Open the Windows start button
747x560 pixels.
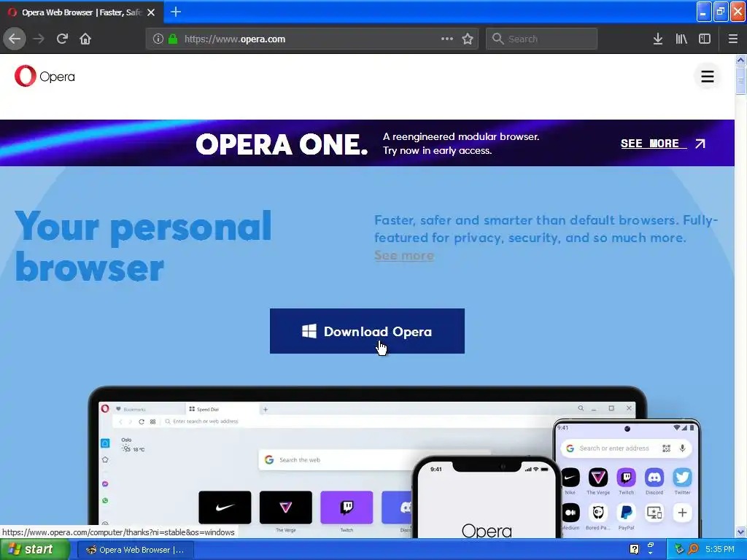pos(34,550)
